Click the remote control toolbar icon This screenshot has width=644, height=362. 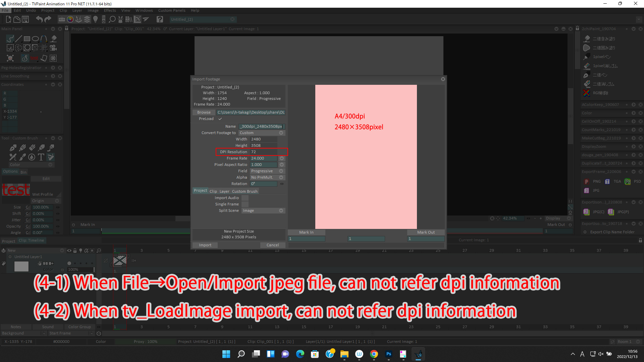(104, 19)
